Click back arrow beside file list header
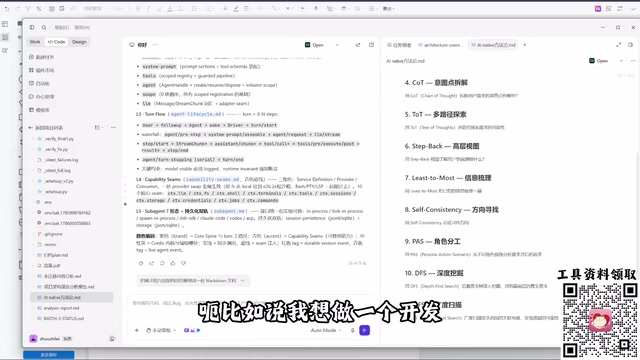The height and width of the screenshot is (360, 640). point(31,128)
